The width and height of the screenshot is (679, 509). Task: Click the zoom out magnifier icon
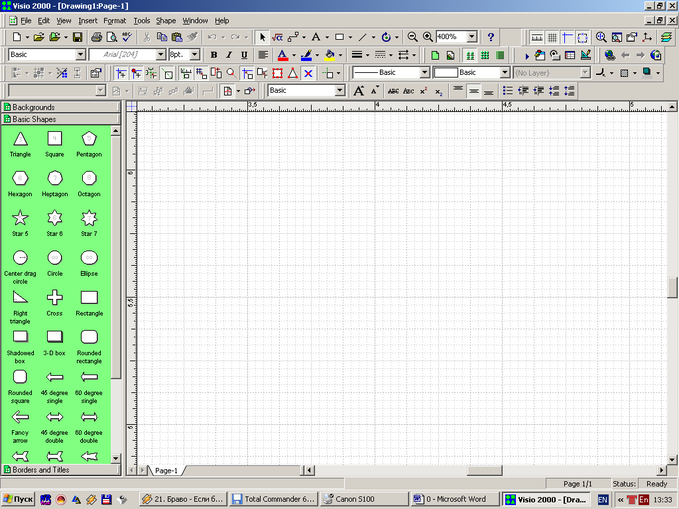pos(412,37)
